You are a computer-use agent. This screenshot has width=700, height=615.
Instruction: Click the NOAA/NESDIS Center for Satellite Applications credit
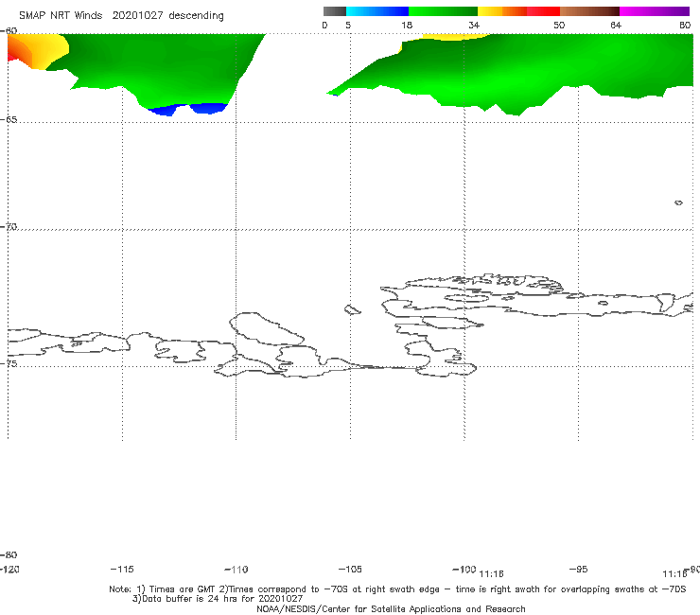391,608
